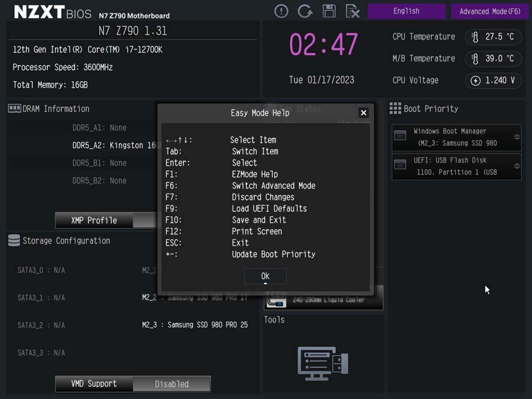This screenshot has width=532, height=399.
Task: Click the floppy disk save icon
Action: click(x=329, y=11)
